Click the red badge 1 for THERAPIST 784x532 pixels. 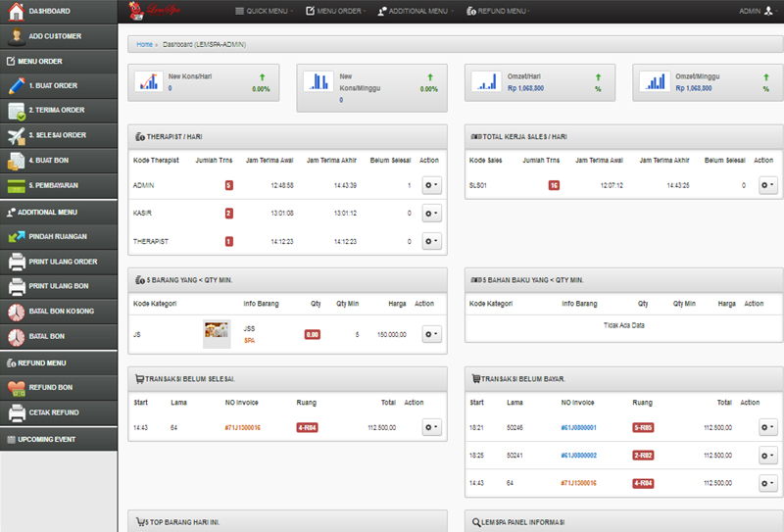click(x=229, y=241)
